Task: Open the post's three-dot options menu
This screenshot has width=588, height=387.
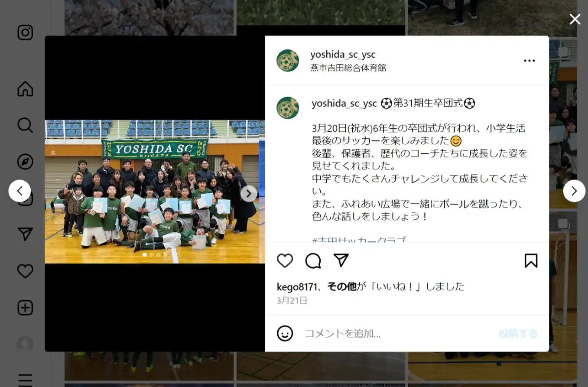Action: (529, 61)
